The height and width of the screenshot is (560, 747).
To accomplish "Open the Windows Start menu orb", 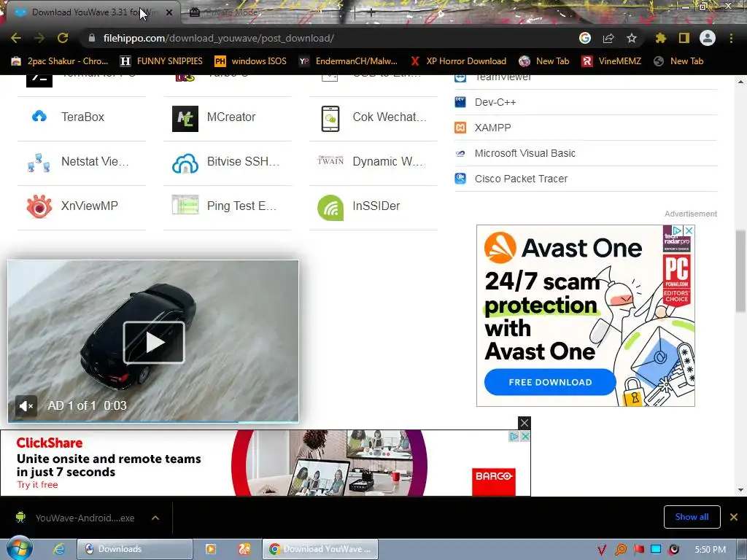I will tap(19, 549).
